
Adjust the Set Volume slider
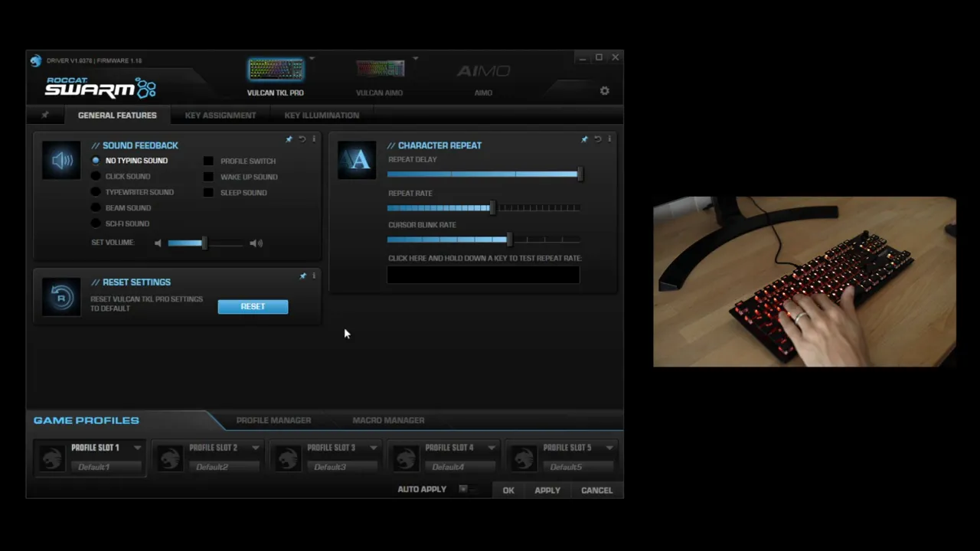pyautogui.click(x=205, y=243)
